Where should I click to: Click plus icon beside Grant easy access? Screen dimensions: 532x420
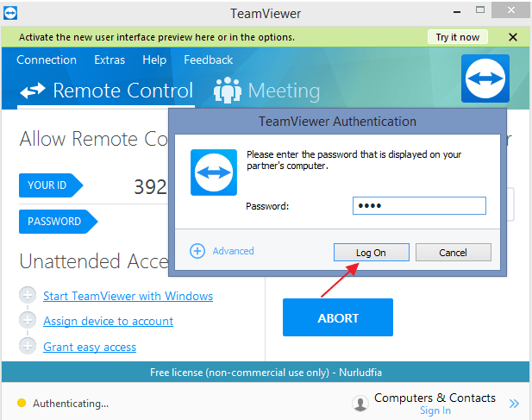point(28,346)
